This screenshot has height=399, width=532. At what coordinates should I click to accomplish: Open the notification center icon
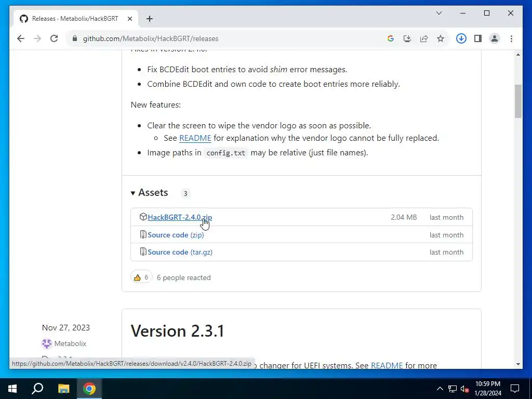(515, 389)
